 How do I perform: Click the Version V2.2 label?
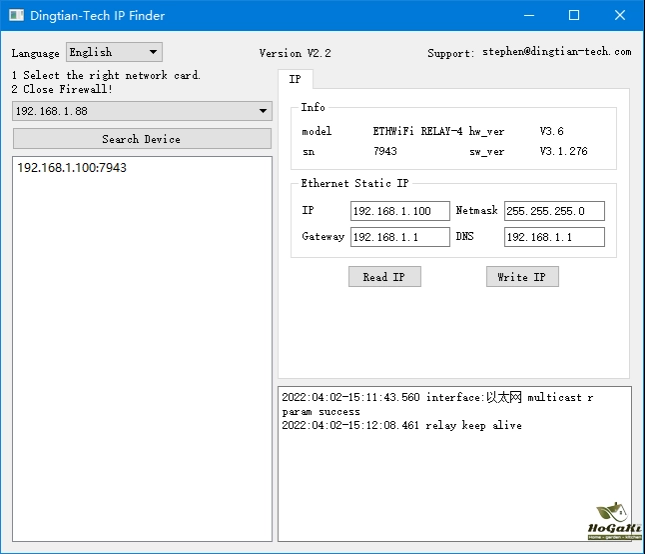[x=295, y=53]
